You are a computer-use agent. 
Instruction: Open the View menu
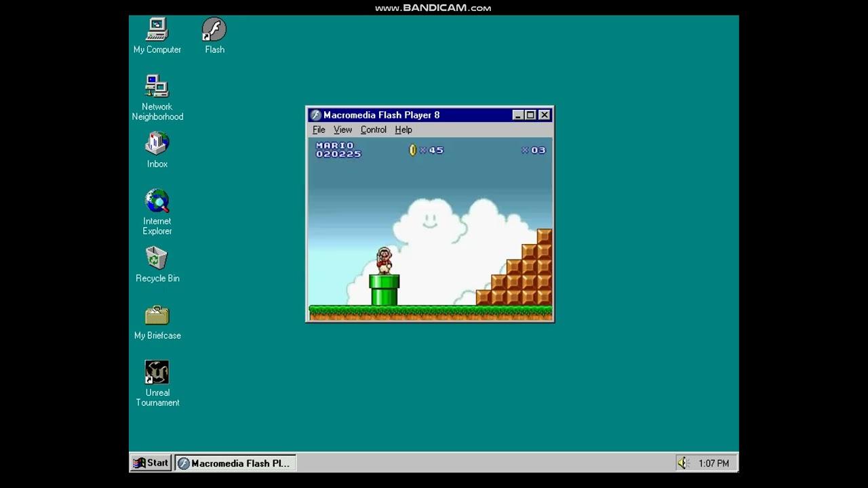pyautogui.click(x=342, y=129)
